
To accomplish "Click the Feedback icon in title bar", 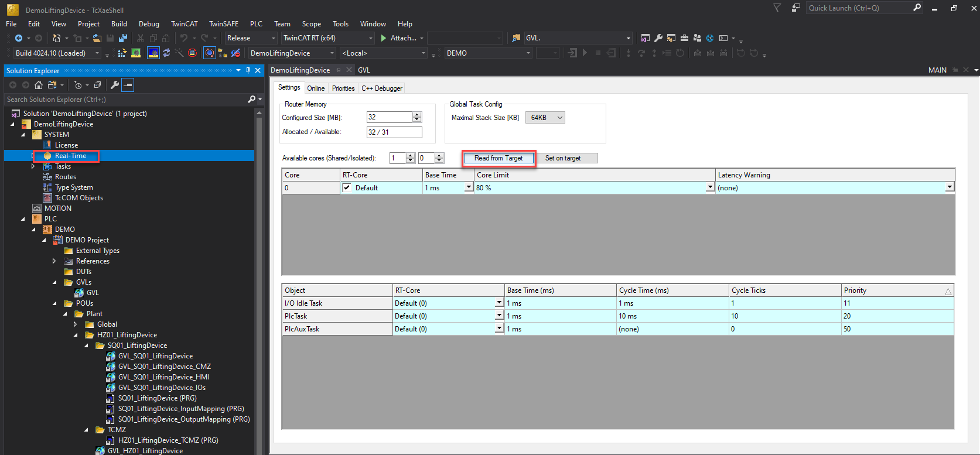I will (796, 8).
